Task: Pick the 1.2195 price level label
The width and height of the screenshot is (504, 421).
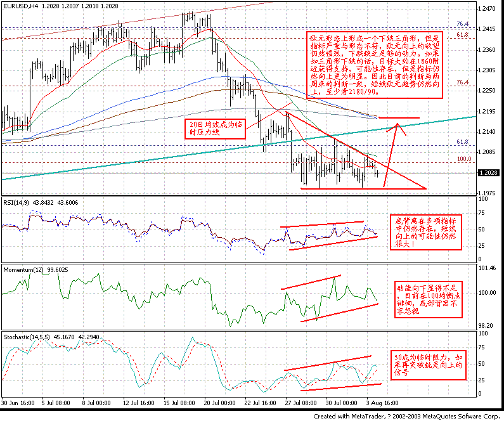Action: coord(487,111)
